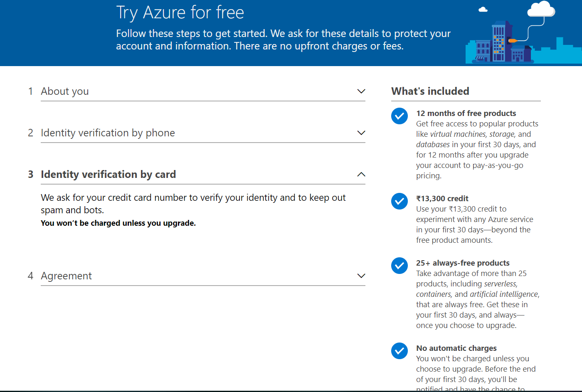Click the 25+ always-free products title
This screenshot has width=582, height=392.
[463, 263]
